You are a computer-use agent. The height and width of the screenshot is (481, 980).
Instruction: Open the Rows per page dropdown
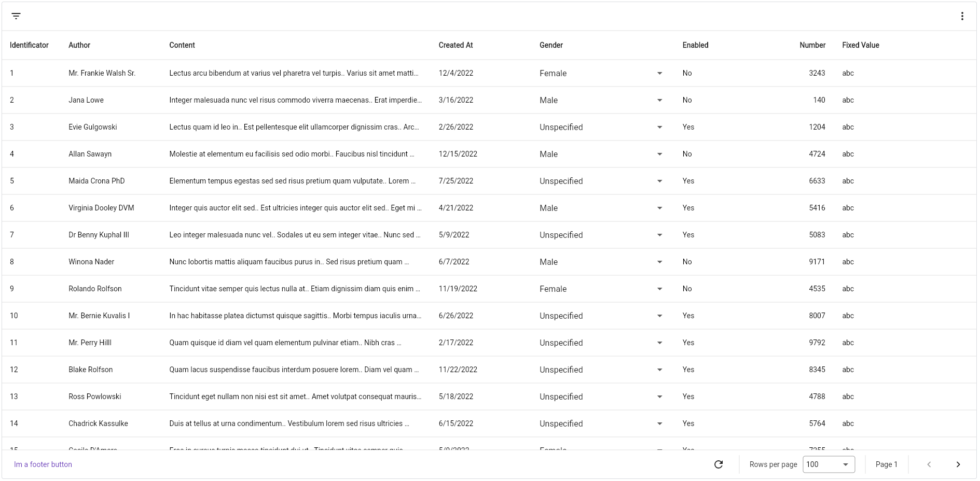click(829, 464)
